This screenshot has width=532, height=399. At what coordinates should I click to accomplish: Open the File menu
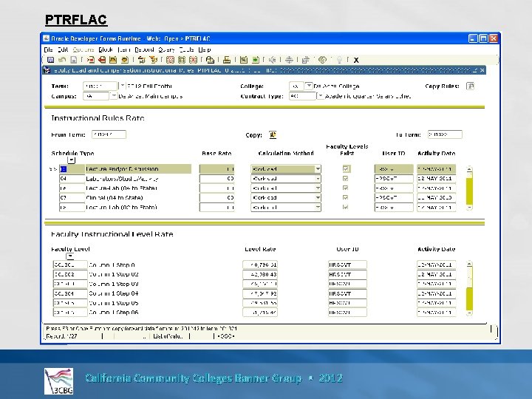click(x=48, y=50)
